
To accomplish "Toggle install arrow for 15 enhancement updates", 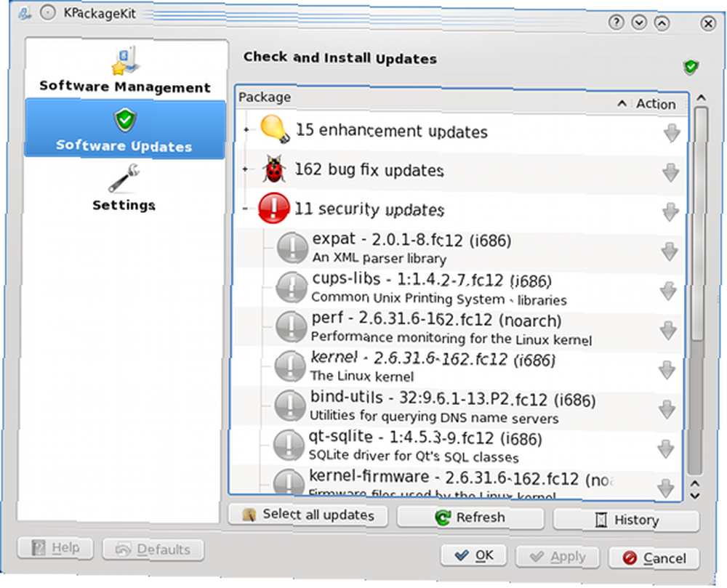I will (672, 134).
